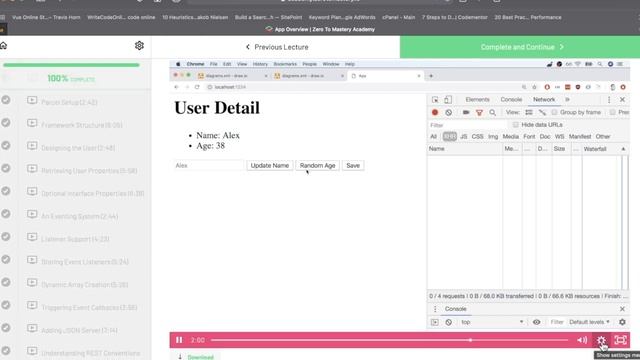Select the Manifest filter type
The image size is (640, 360).
click(580, 137)
